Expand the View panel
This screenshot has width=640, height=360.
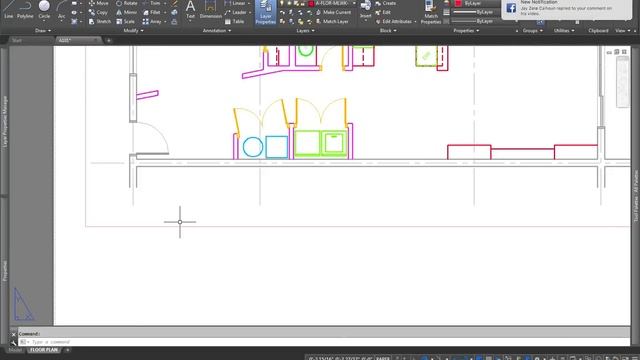pos(622,31)
